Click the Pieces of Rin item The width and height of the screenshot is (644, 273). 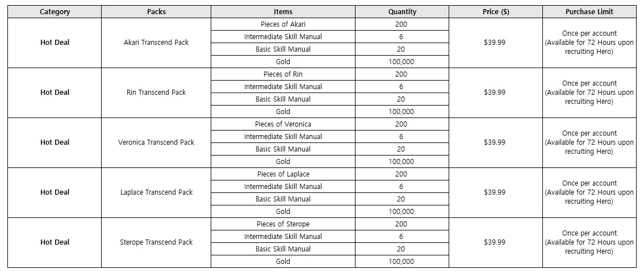click(x=283, y=74)
